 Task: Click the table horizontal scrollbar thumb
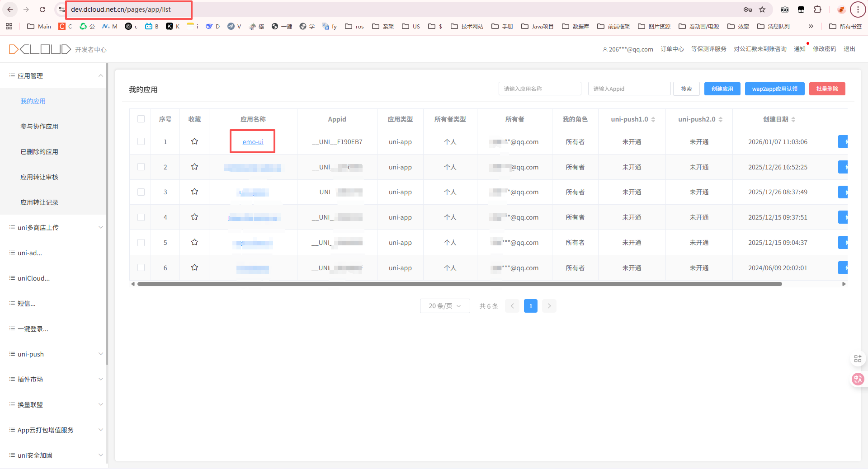[x=459, y=284]
